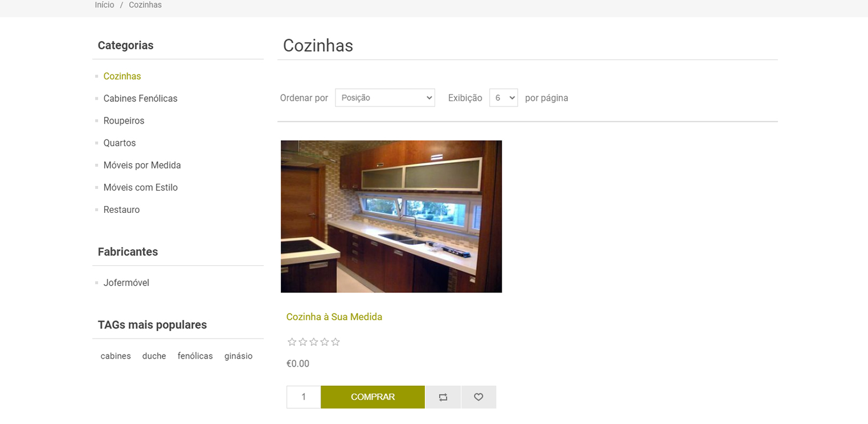Rate product with first star
The height and width of the screenshot is (424, 868).
(x=292, y=342)
